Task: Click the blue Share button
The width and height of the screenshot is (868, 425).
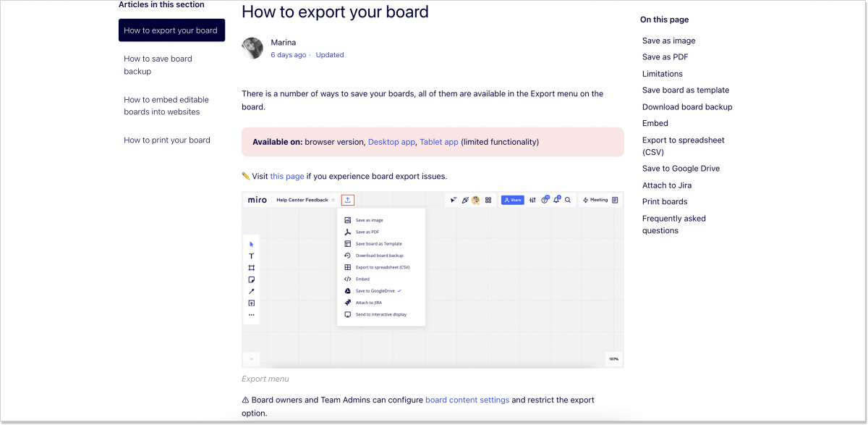Action: point(512,199)
